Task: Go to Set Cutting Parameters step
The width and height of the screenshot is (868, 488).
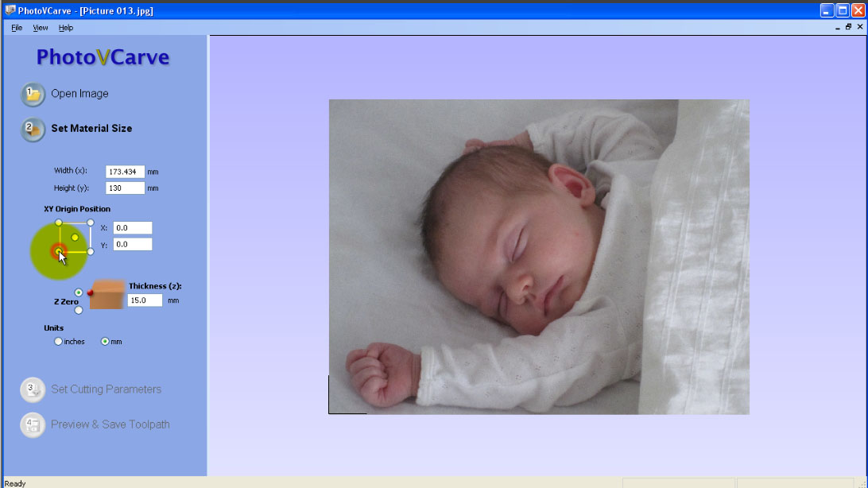Action: tap(107, 389)
